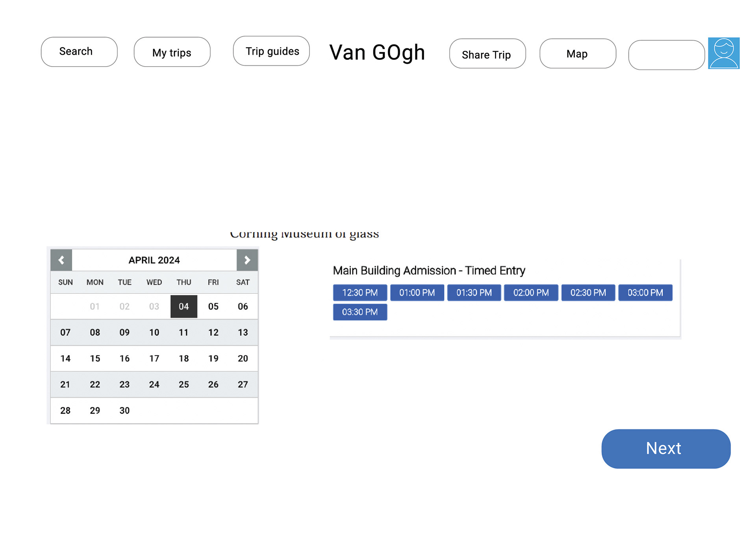The height and width of the screenshot is (538, 756).
Task: Click the Share Trip button
Action: (x=487, y=54)
